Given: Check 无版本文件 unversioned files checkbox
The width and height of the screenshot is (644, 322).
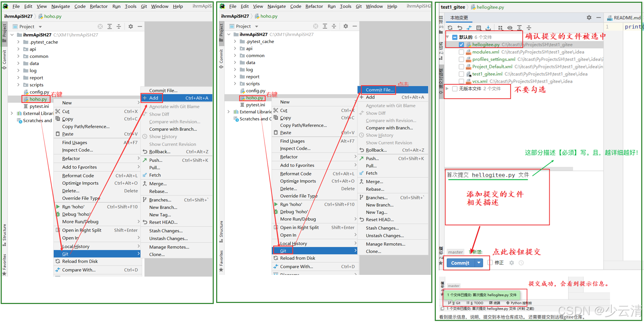Looking at the screenshot, I should [x=455, y=89].
